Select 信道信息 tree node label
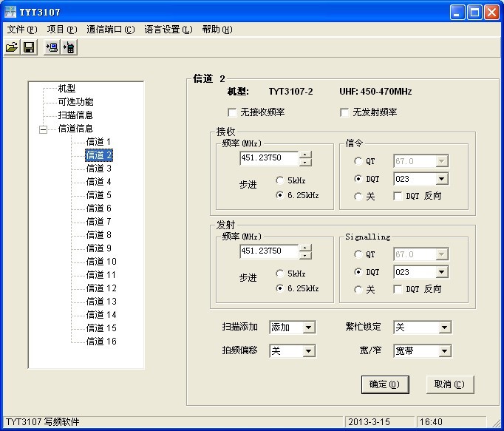The image size is (504, 431). pos(75,129)
